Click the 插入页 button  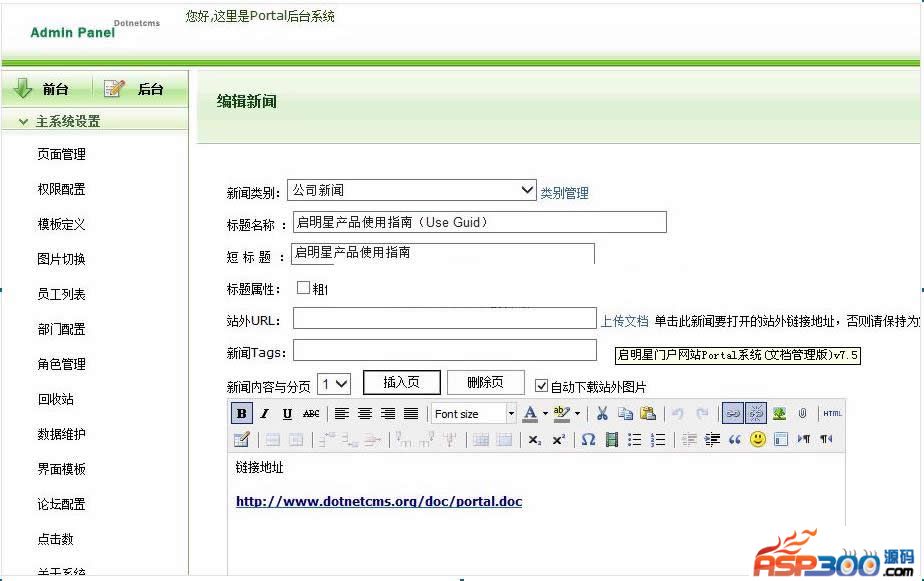402,382
